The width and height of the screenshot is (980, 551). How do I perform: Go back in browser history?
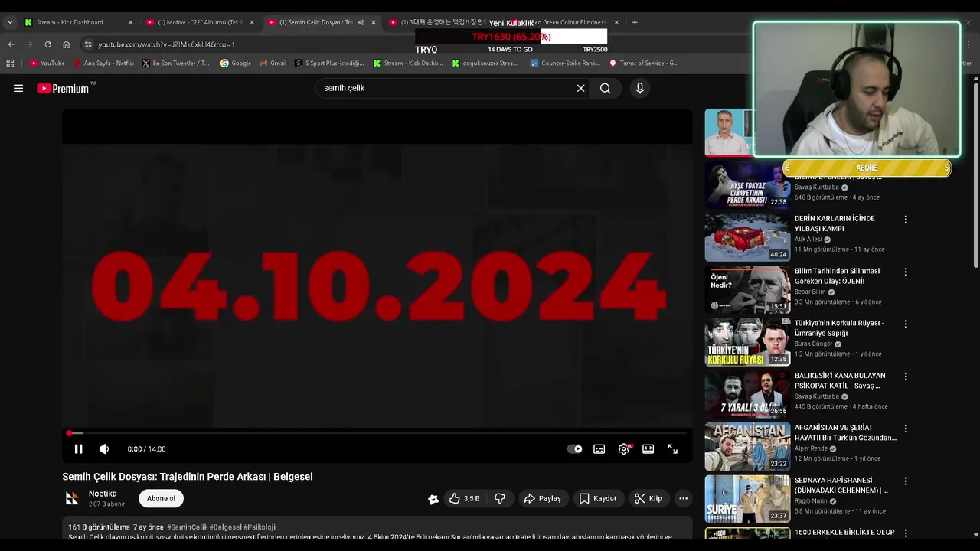[x=11, y=44]
